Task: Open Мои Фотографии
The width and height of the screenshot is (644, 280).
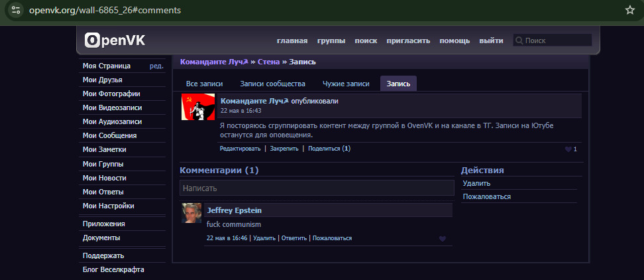Action: click(111, 94)
